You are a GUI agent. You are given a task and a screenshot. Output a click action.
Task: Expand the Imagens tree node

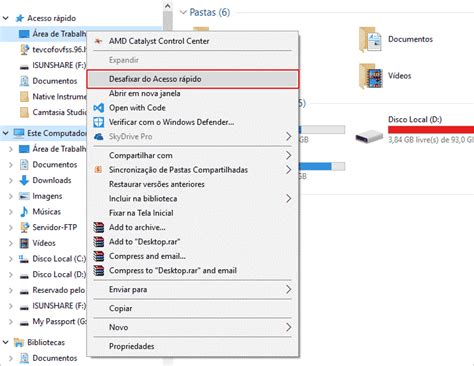click(11, 196)
